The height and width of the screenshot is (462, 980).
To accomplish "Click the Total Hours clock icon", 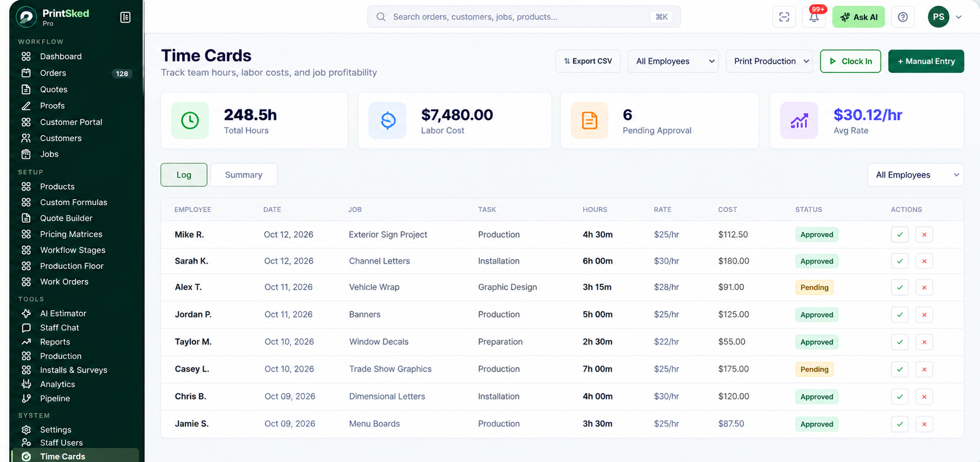I will [x=190, y=121].
